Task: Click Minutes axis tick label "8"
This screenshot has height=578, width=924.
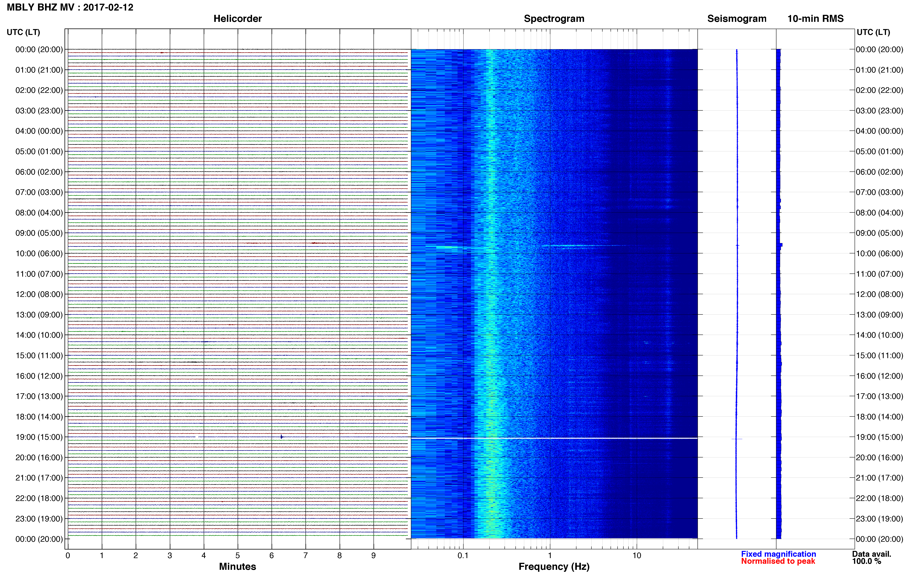Action: pos(340,555)
